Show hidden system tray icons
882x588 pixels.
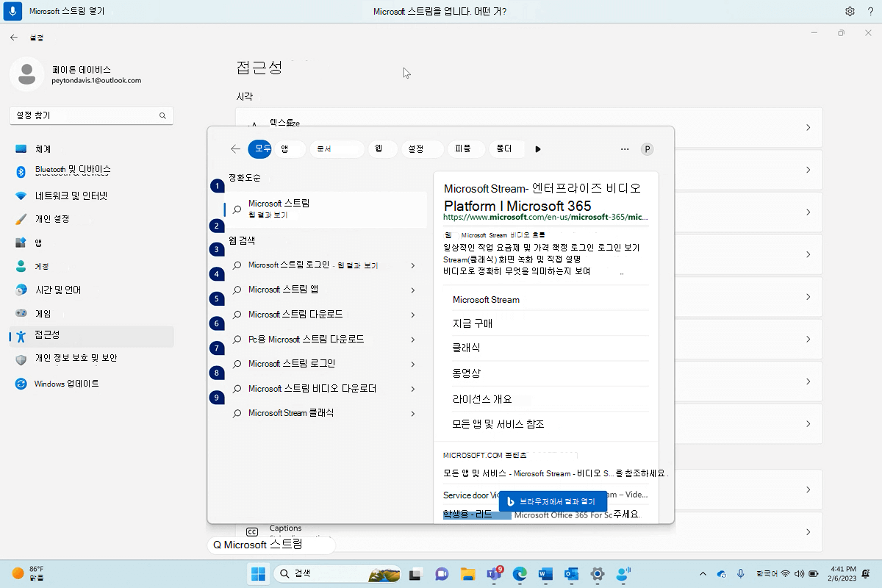click(703, 573)
